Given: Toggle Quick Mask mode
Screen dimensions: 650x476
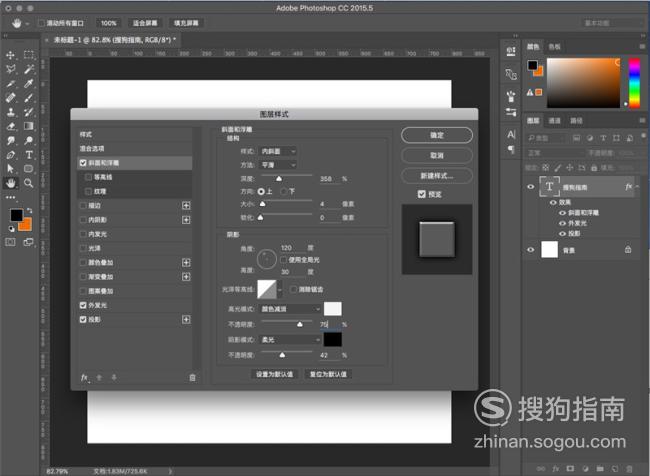Looking at the screenshot, I should 10,242.
